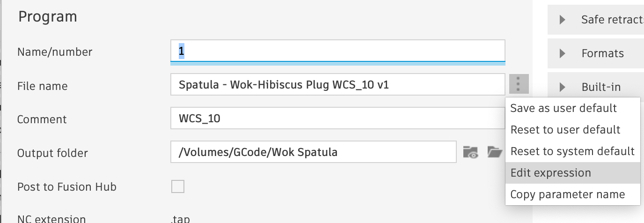This screenshot has height=223, width=644.
Task: Click into the Name/number input field
Action: point(337,51)
